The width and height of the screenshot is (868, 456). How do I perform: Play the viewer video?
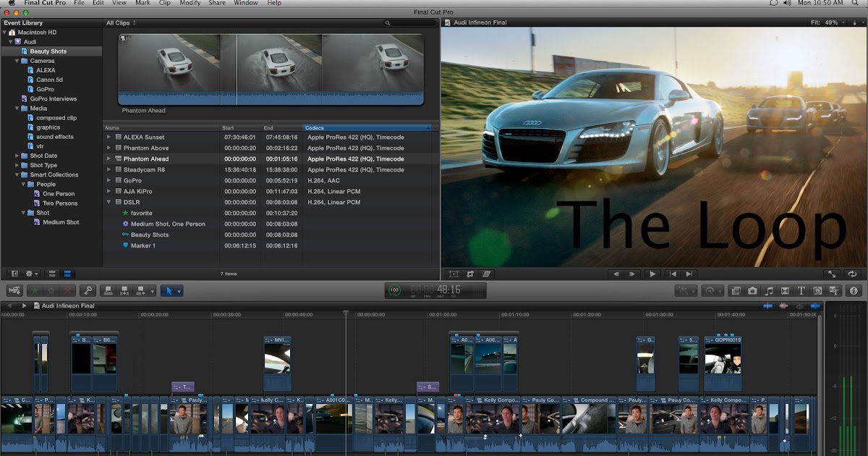coord(652,274)
